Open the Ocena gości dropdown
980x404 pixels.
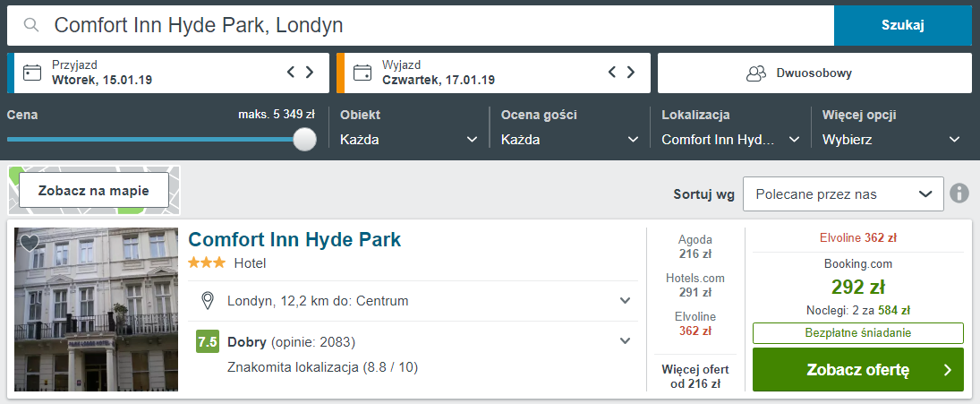coord(570,140)
